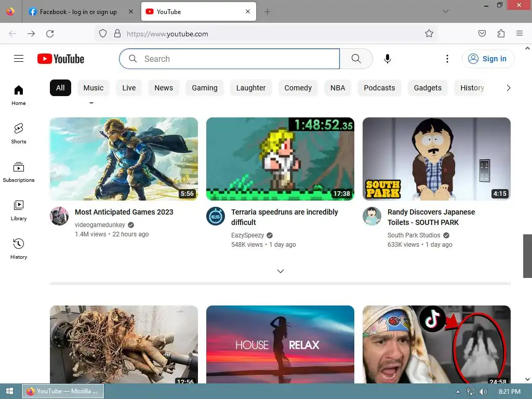
Task: Filter by the Comedy chip
Action: point(298,88)
